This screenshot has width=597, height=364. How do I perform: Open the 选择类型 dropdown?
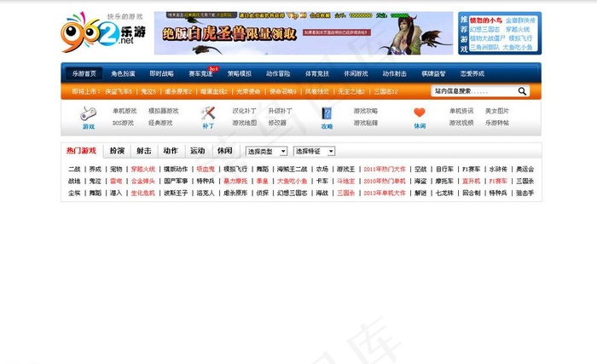click(266, 152)
